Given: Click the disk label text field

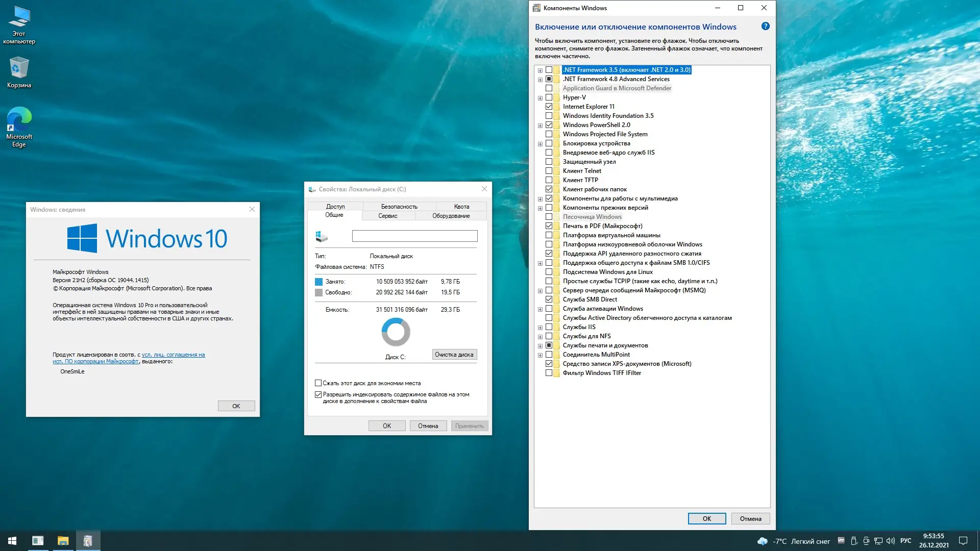Looking at the screenshot, I should tap(414, 236).
